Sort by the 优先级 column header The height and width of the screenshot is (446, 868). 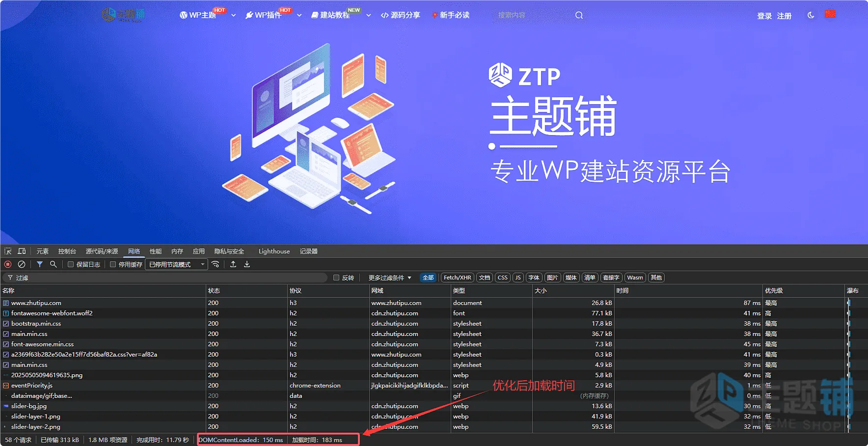point(803,291)
